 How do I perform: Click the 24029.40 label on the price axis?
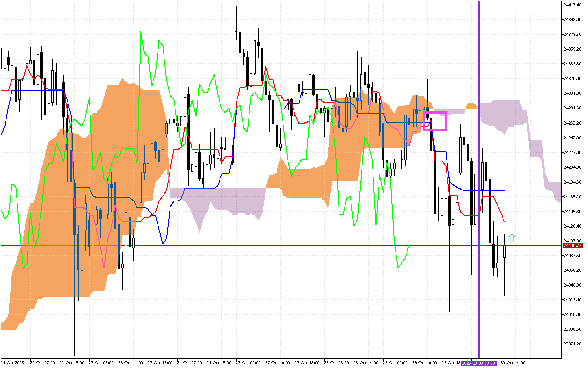(x=572, y=299)
